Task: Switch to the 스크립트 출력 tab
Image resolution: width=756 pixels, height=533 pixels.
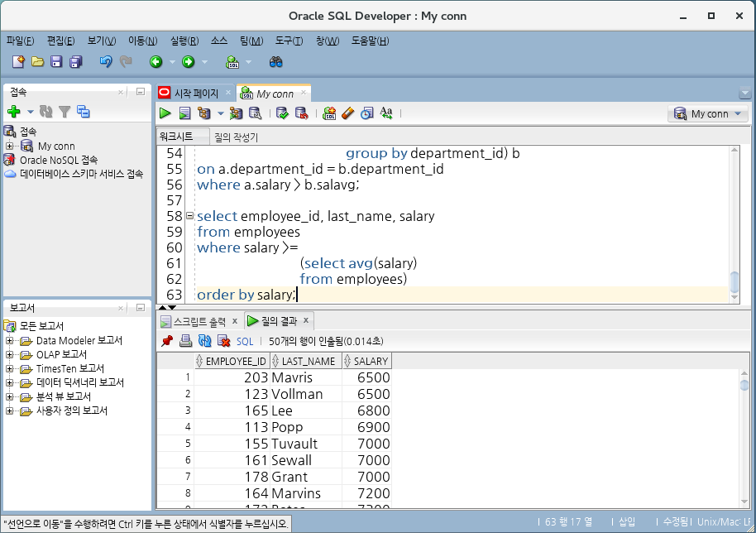Action: point(199,321)
